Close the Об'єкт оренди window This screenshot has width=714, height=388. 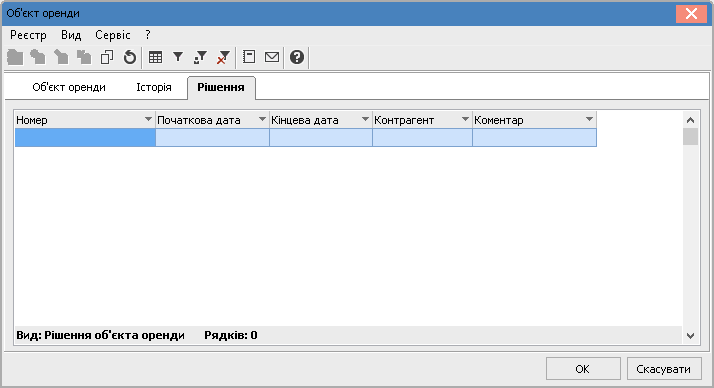coord(691,14)
